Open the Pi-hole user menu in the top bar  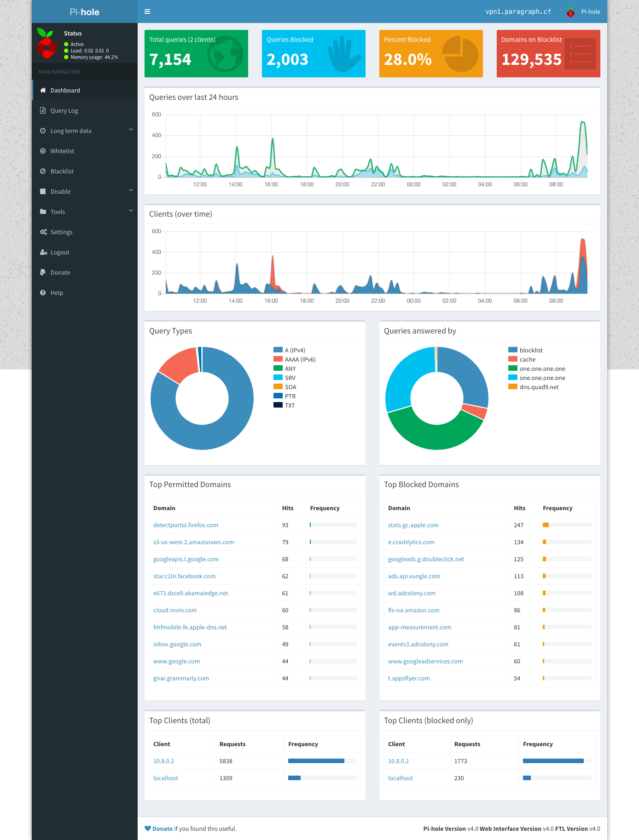coord(583,12)
